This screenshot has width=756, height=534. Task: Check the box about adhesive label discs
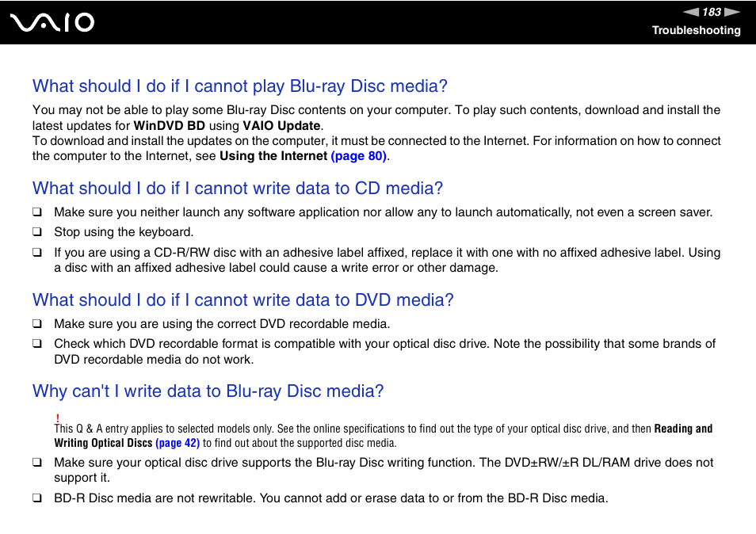(x=36, y=252)
